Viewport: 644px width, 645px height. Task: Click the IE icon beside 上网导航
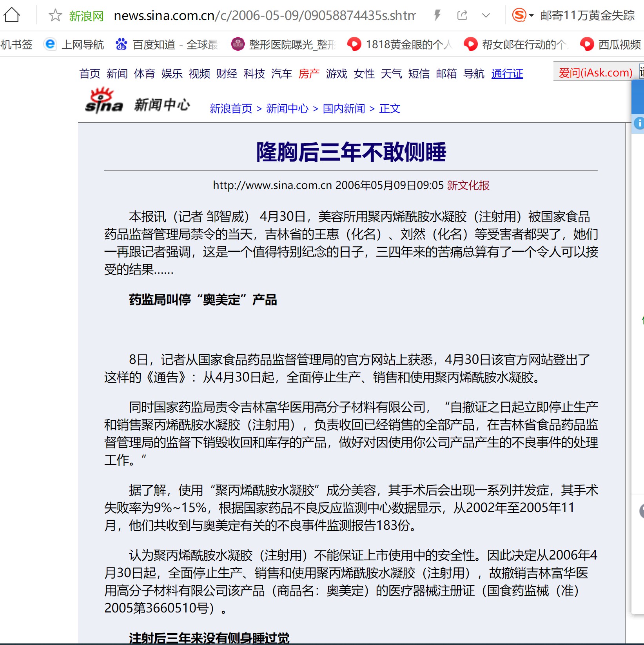50,44
